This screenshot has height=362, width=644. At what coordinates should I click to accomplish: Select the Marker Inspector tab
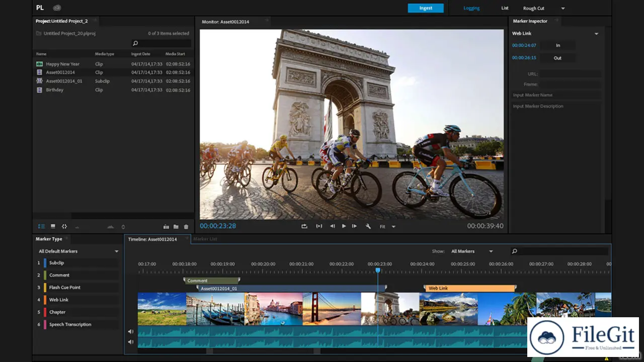[x=530, y=21]
